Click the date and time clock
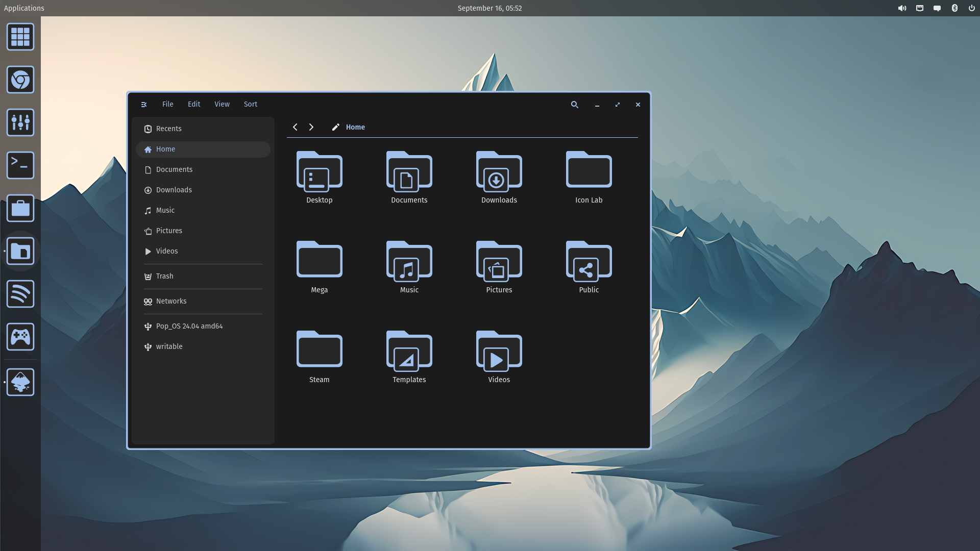 point(489,8)
